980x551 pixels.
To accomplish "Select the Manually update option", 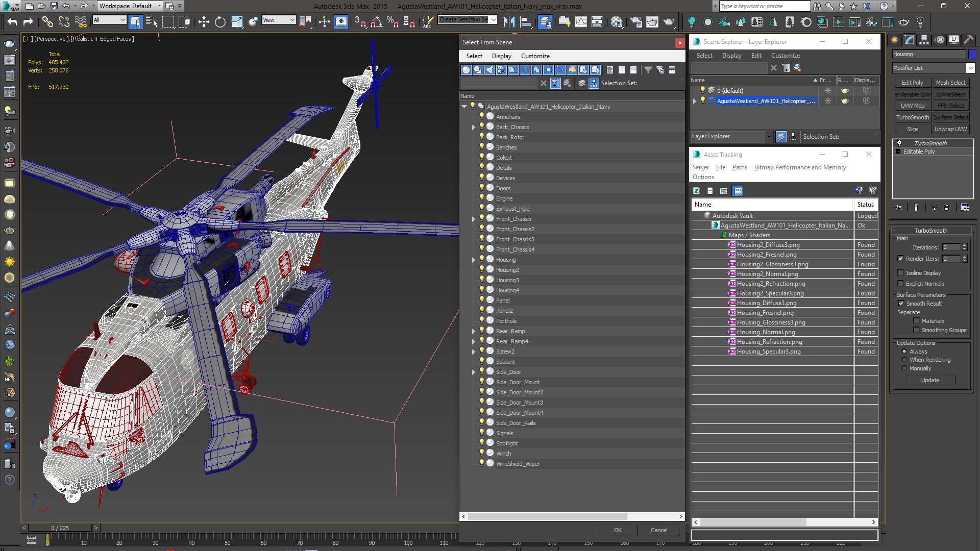I will [x=904, y=368].
